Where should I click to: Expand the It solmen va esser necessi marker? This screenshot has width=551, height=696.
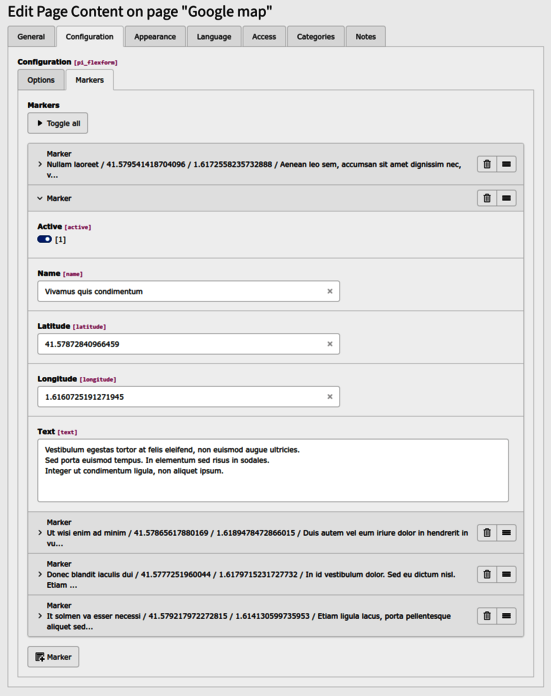(x=40, y=616)
